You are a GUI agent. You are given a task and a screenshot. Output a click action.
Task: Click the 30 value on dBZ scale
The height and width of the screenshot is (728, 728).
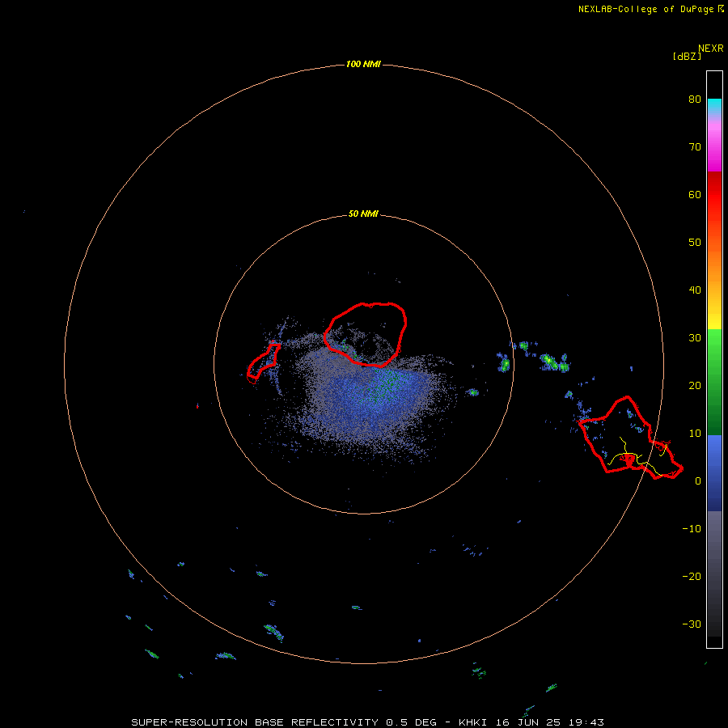695,337
